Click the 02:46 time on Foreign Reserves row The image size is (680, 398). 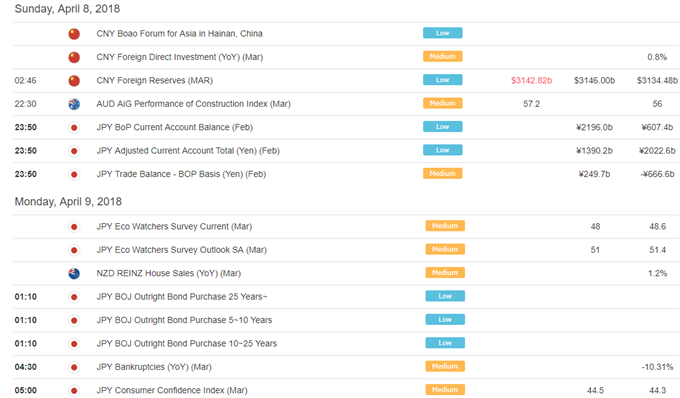pyautogui.click(x=26, y=81)
